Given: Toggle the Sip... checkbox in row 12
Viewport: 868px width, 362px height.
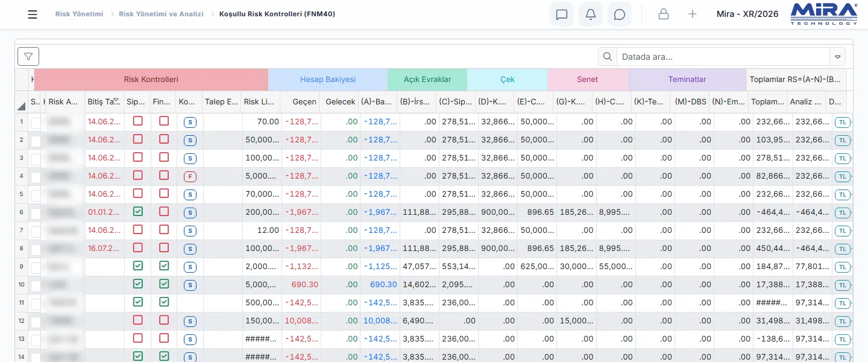Looking at the screenshot, I should tap(138, 320).
